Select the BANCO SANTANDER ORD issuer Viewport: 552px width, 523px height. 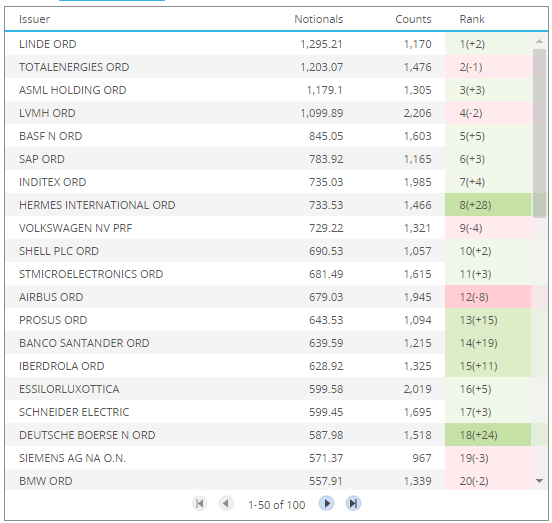(84, 343)
